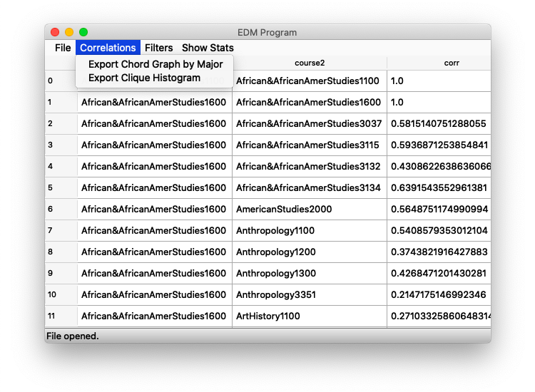Viewport: 535px width, 392px height.
Task: Open the Filters menu
Action: [158, 48]
